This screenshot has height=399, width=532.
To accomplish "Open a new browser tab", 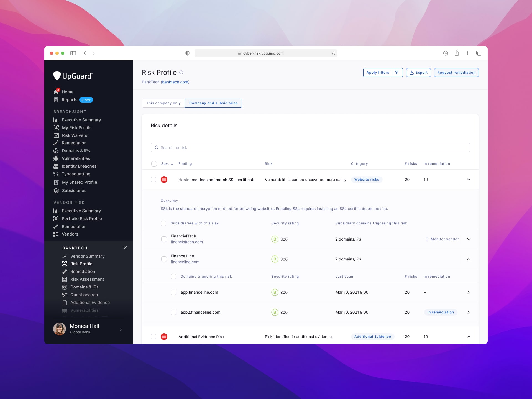I will pos(467,53).
